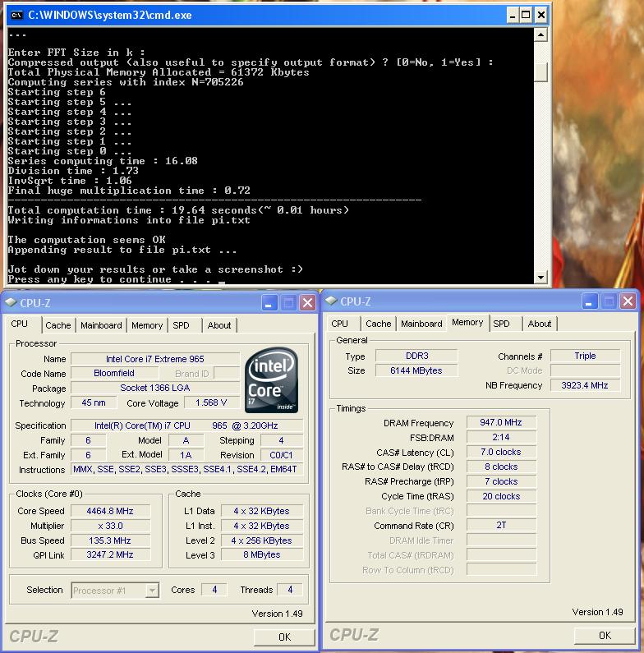Screen dimensions: 644x653
Task: Click the CAS# Latency value '7.0 clocks'
Action: pyautogui.click(x=501, y=452)
